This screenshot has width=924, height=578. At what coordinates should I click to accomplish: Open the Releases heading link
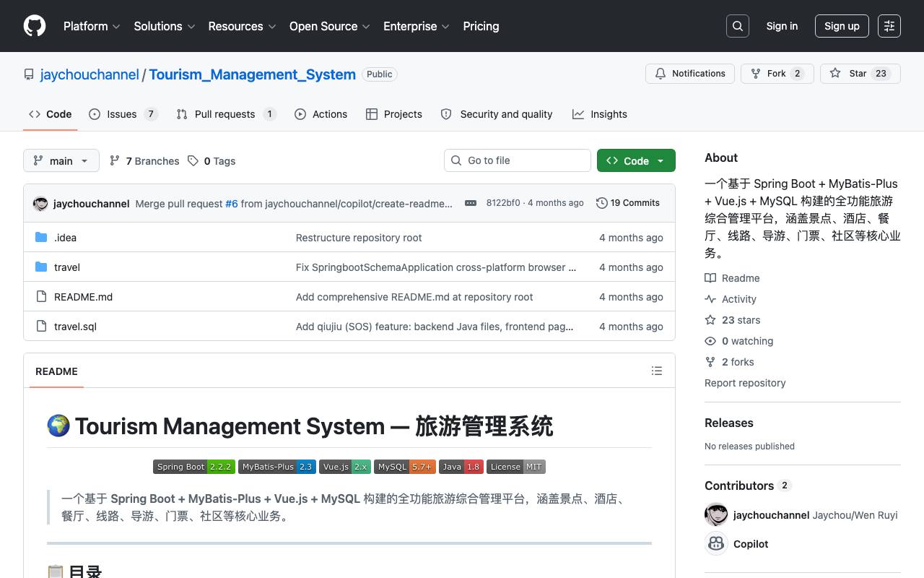coord(729,423)
